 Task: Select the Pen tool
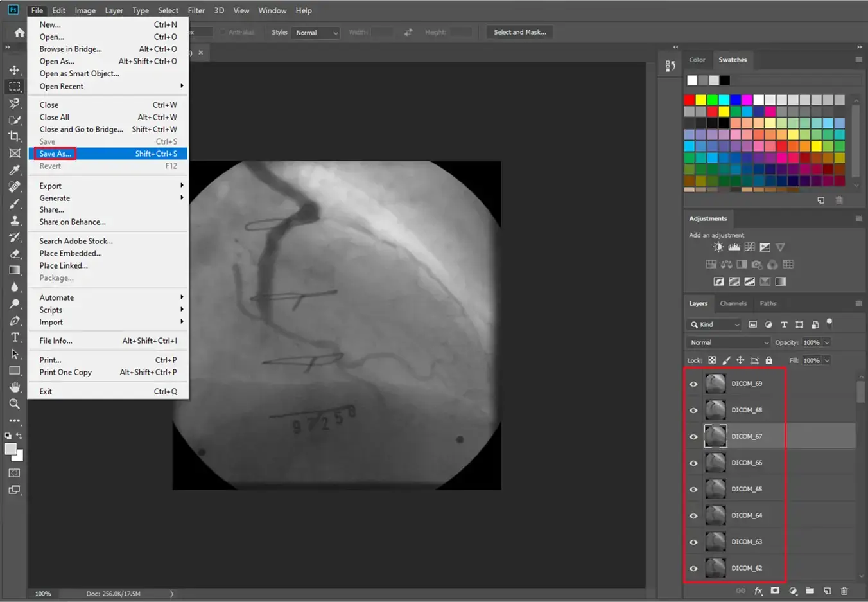click(14, 321)
